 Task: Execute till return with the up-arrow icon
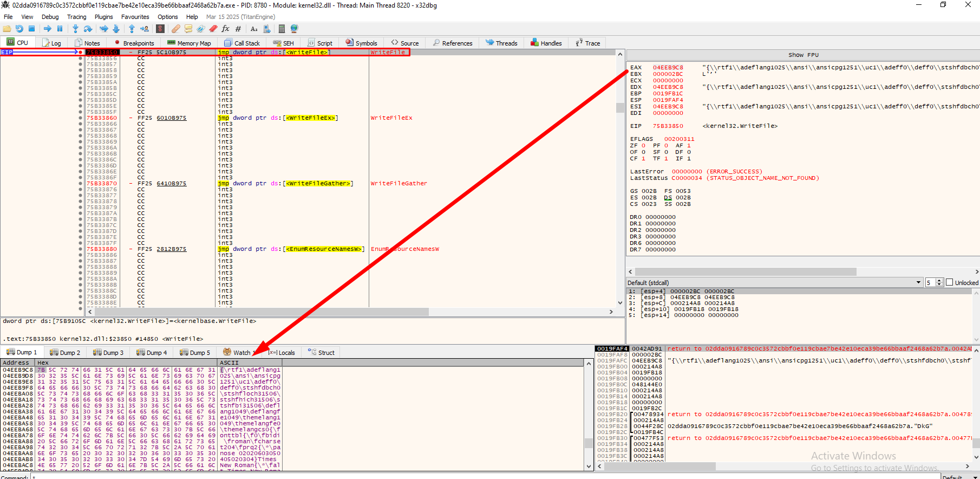point(132,29)
